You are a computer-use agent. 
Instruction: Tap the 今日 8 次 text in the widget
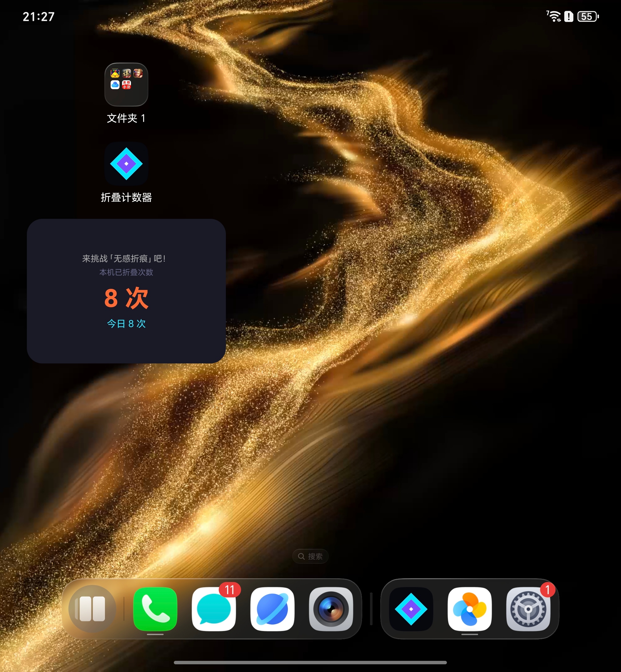click(x=126, y=323)
